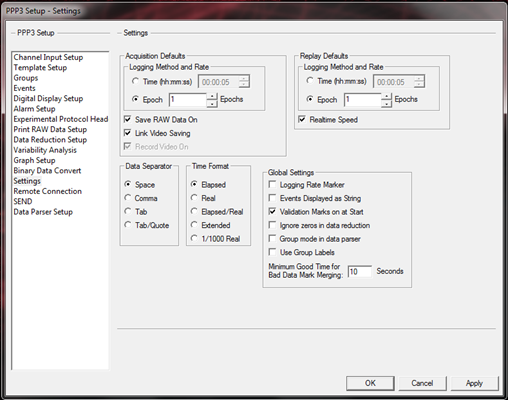Select SEND in setup list

coord(23,202)
